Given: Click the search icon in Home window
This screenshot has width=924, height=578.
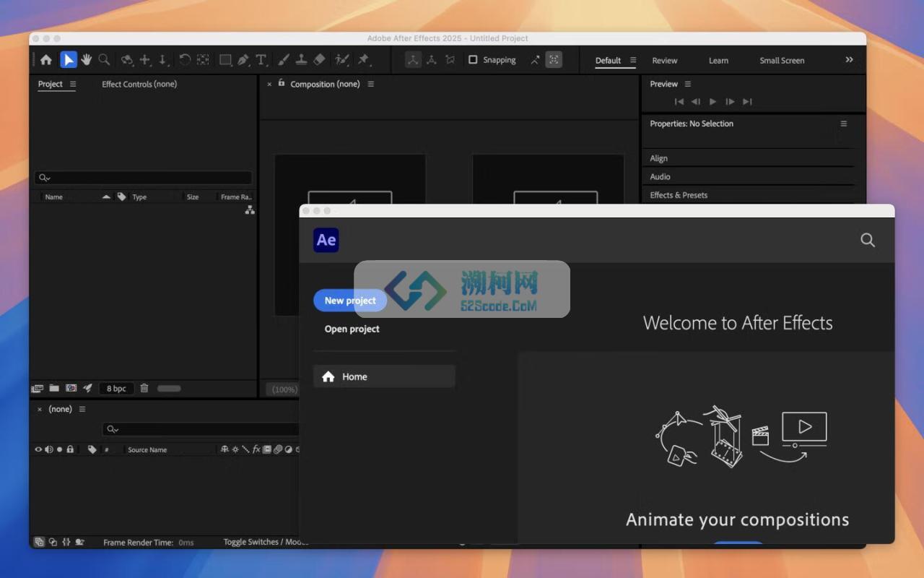Looking at the screenshot, I should tap(868, 240).
